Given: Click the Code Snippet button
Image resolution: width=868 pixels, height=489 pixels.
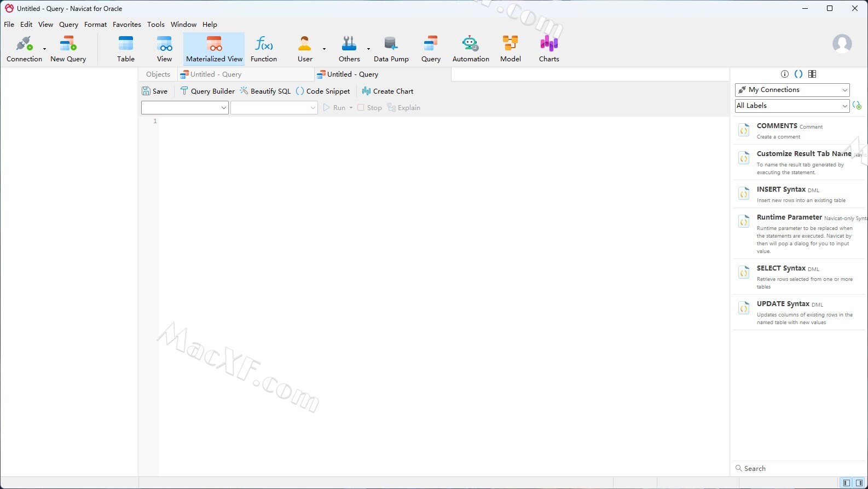Looking at the screenshot, I should (x=323, y=91).
